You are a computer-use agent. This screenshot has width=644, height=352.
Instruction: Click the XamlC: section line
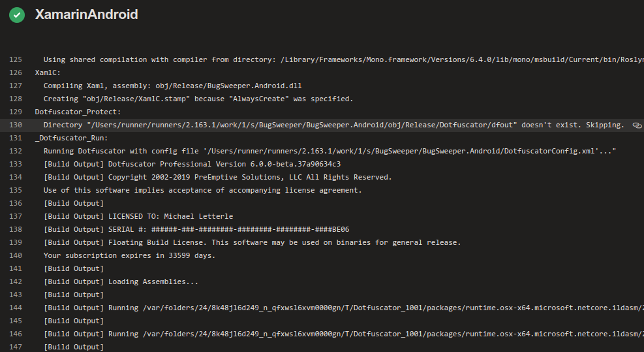coord(48,72)
